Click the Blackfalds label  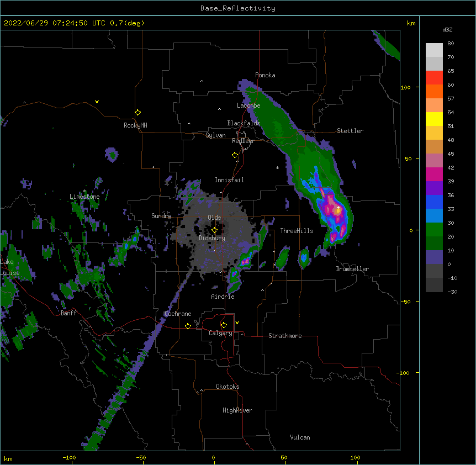244,123
